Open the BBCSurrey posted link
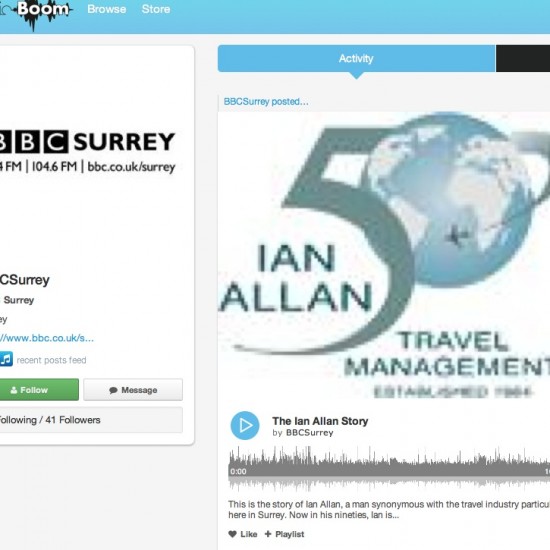 click(x=266, y=102)
